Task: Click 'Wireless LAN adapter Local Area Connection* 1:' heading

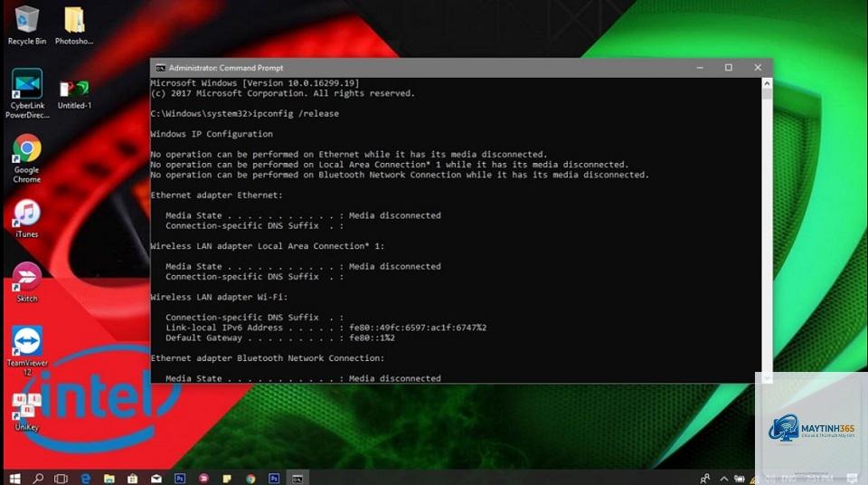Action: (268, 246)
